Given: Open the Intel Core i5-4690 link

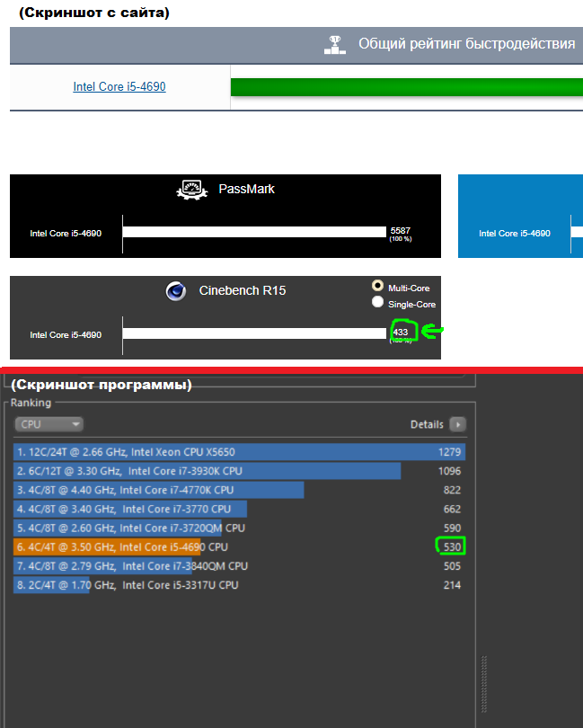Looking at the screenshot, I should click(x=119, y=87).
